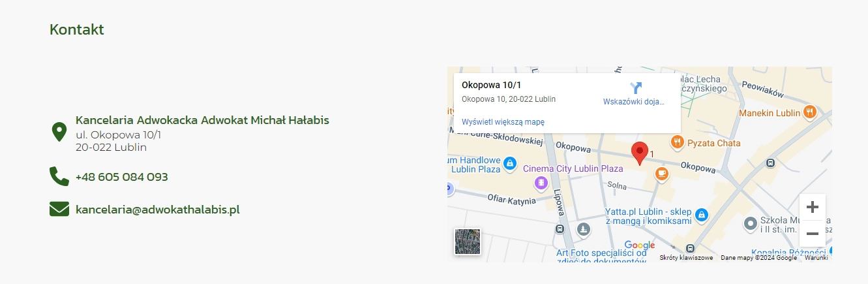Call phone number +48 605 084 093
Viewport: 868px width, 284px height.
pyautogui.click(x=122, y=177)
